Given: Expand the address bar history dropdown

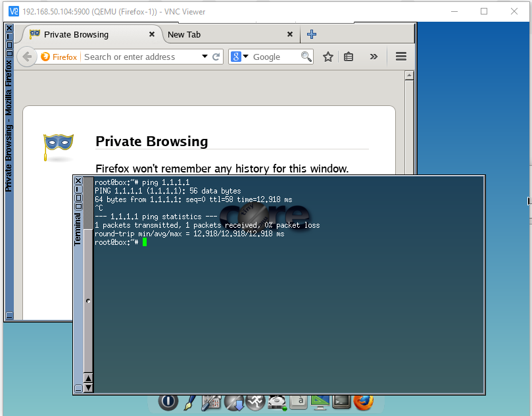Looking at the screenshot, I should pyautogui.click(x=205, y=57).
